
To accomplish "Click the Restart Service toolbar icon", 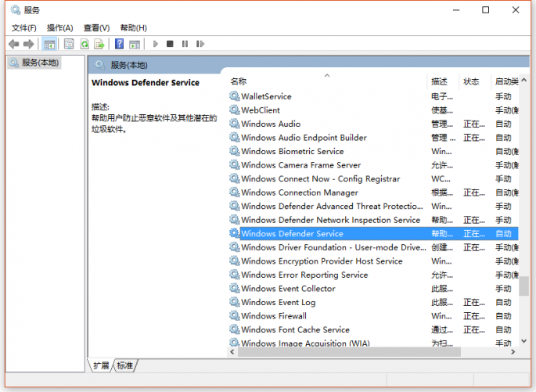I will coord(200,44).
